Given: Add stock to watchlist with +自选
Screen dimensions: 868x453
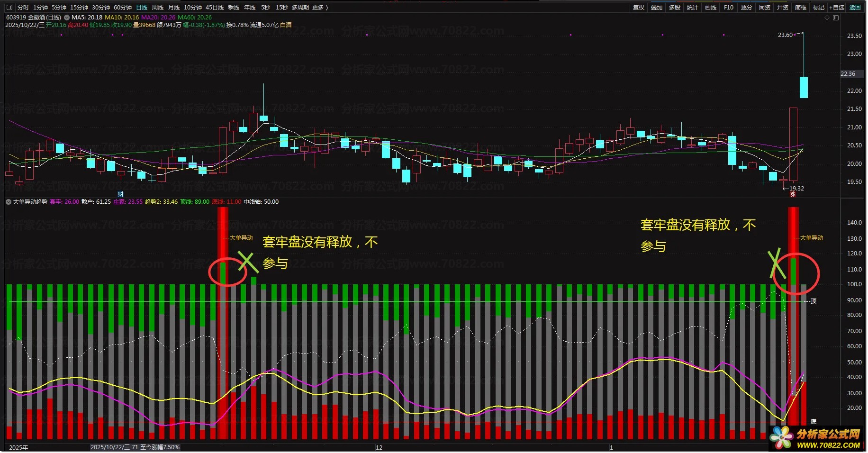Looking at the screenshot, I should click(837, 8).
